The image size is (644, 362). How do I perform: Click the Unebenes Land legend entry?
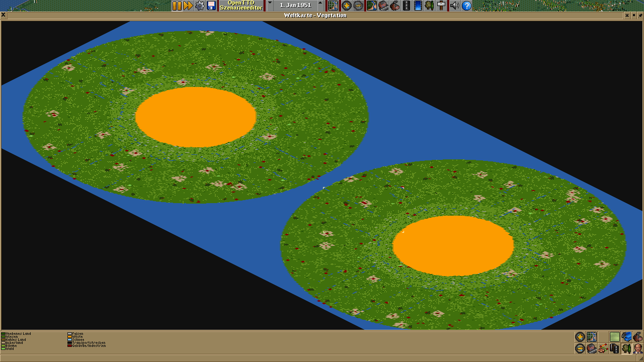click(16, 334)
